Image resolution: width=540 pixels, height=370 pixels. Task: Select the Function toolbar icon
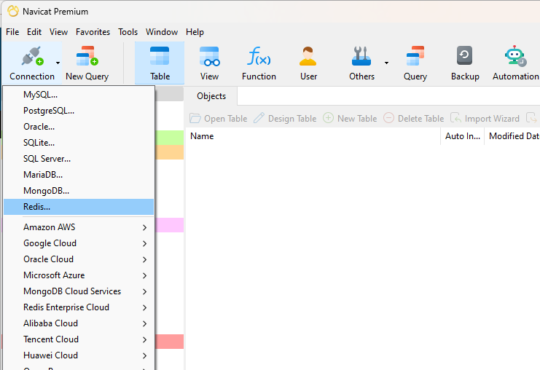[259, 56]
